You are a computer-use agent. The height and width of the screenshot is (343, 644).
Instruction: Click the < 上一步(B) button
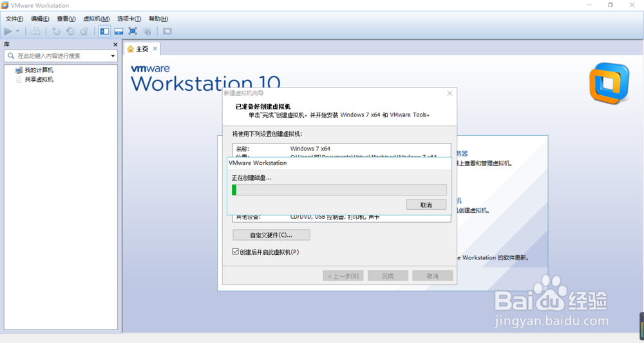[343, 275]
